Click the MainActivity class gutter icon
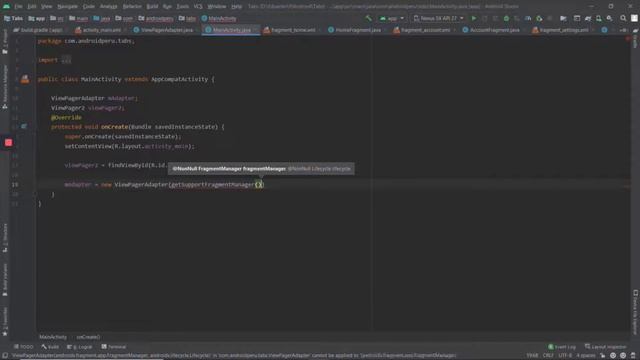The width and height of the screenshot is (640, 360). click(25, 79)
